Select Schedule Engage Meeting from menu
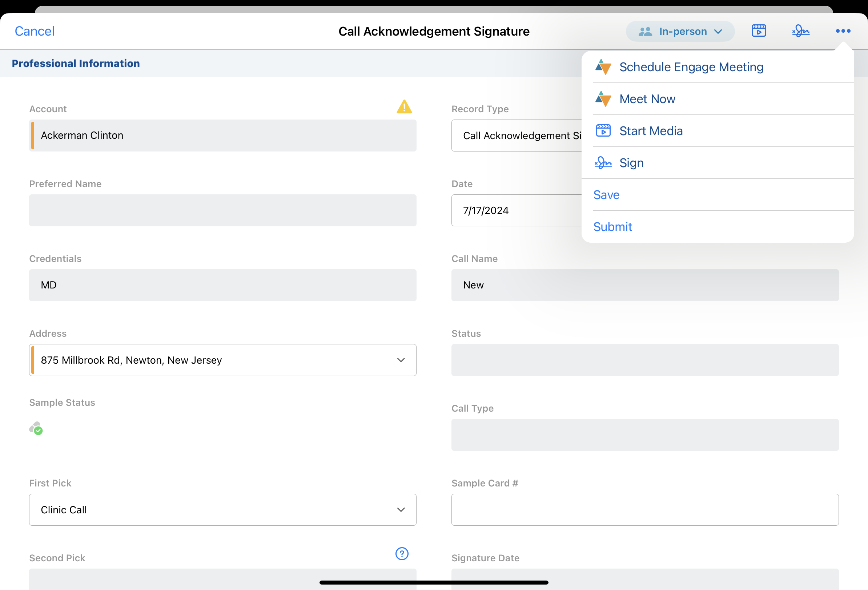 (x=691, y=67)
